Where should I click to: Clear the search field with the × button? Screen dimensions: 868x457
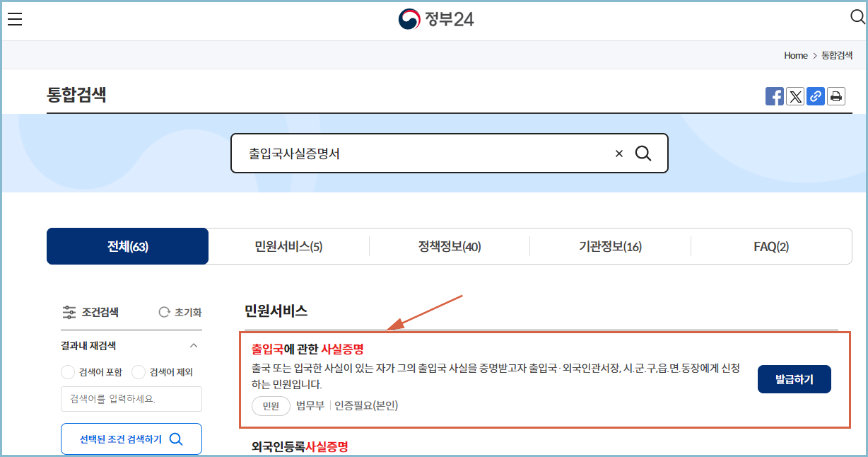pyautogui.click(x=618, y=153)
